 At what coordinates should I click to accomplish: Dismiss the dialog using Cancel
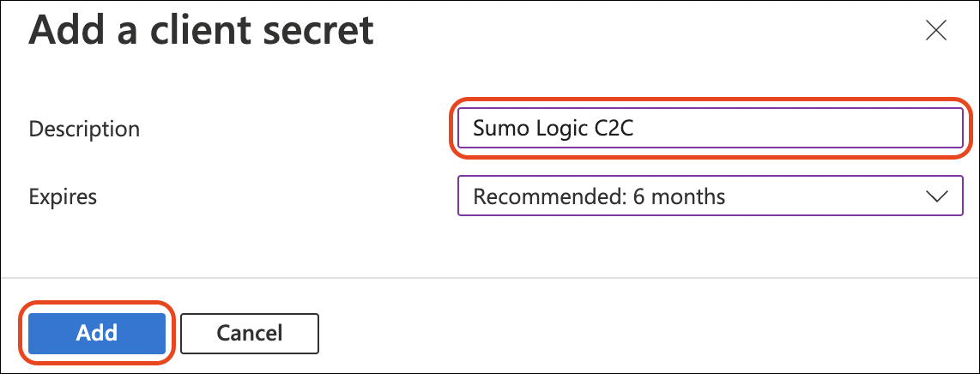click(x=250, y=332)
